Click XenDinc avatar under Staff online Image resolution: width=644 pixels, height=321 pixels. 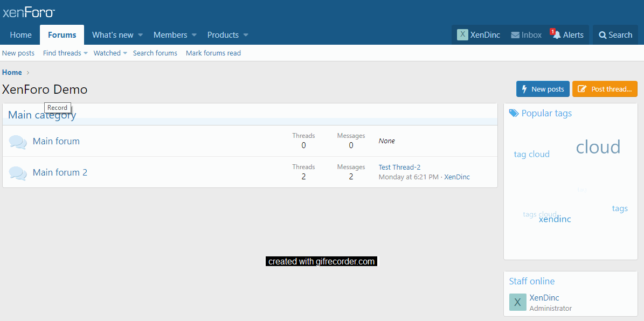(x=517, y=302)
